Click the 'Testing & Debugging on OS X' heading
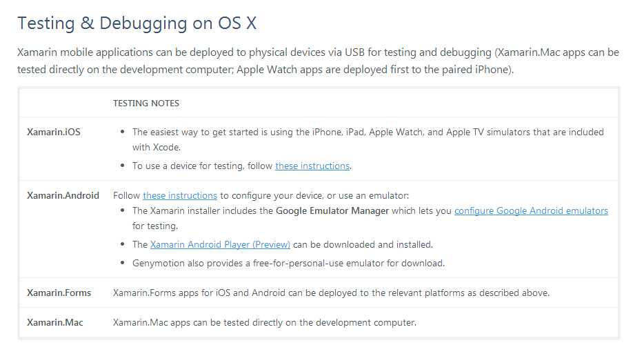644x345 pixels. [137, 23]
